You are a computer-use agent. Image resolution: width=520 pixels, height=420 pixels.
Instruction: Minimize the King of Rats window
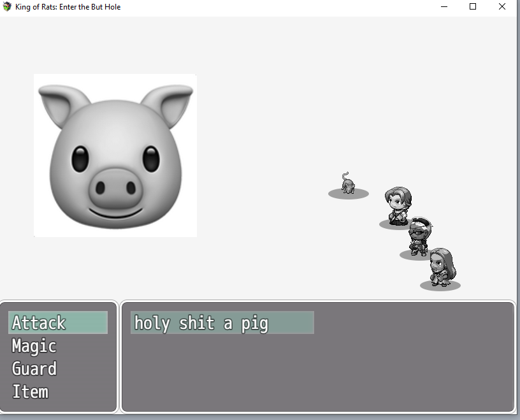tap(444, 6)
